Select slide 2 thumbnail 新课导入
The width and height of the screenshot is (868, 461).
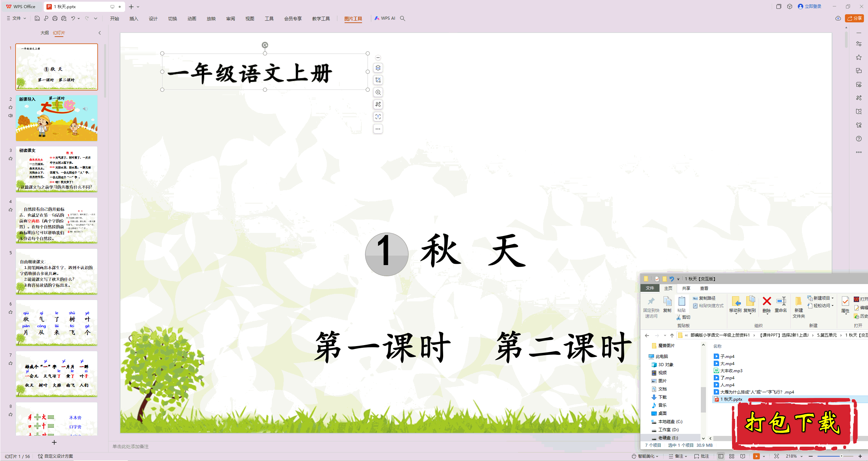coord(57,118)
